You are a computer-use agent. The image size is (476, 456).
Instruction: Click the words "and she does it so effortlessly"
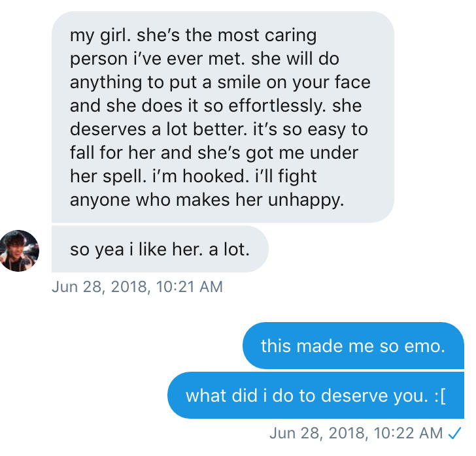[207, 106]
